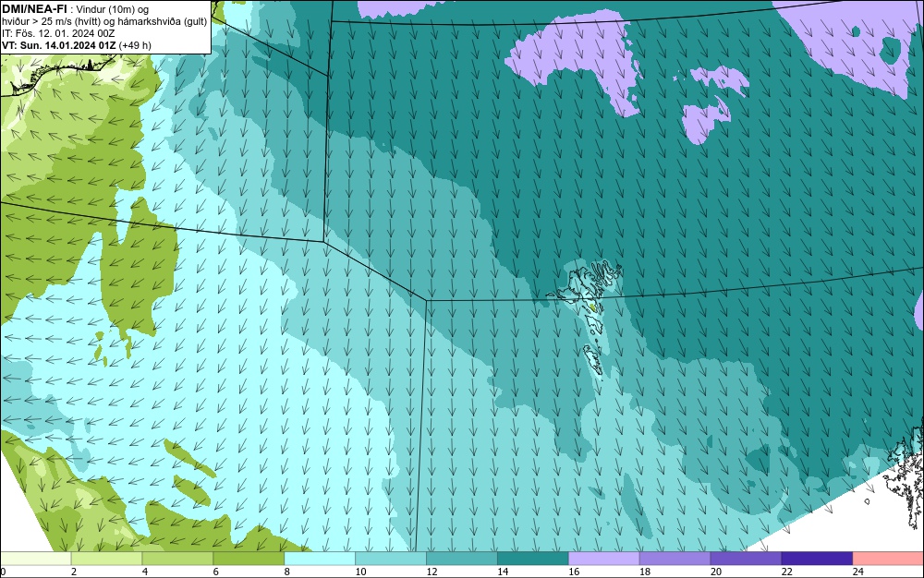Click the legend scale value '24'
The width and height of the screenshot is (924, 578).
pyautogui.click(x=858, y=572)
